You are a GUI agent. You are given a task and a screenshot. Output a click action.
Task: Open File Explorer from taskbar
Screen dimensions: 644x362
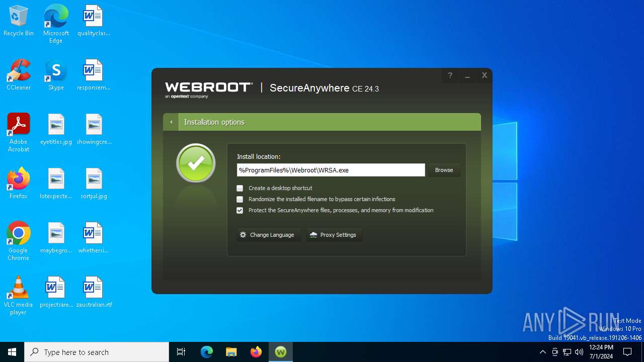(231, 352)
